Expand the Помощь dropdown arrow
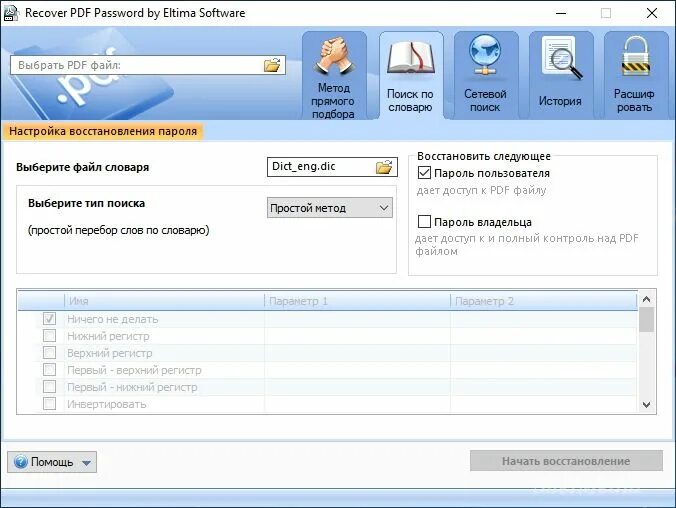676x508 pixels. click(86, 463)
